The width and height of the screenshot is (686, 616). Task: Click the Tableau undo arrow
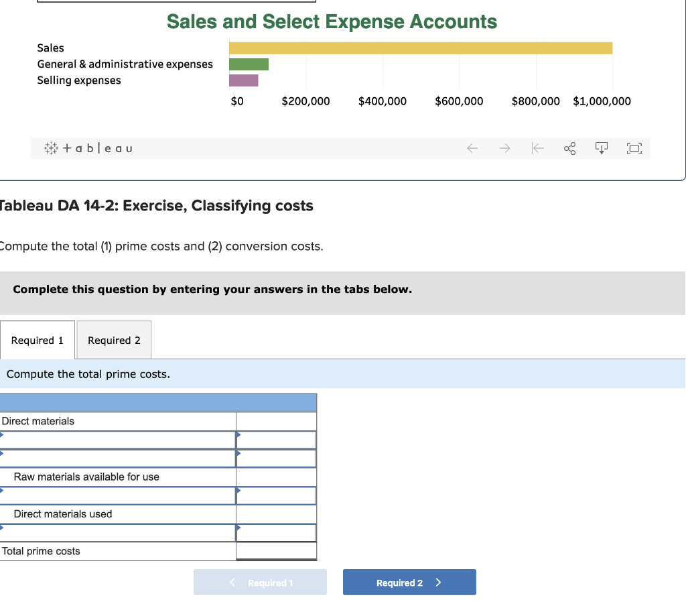click(472, 148)
